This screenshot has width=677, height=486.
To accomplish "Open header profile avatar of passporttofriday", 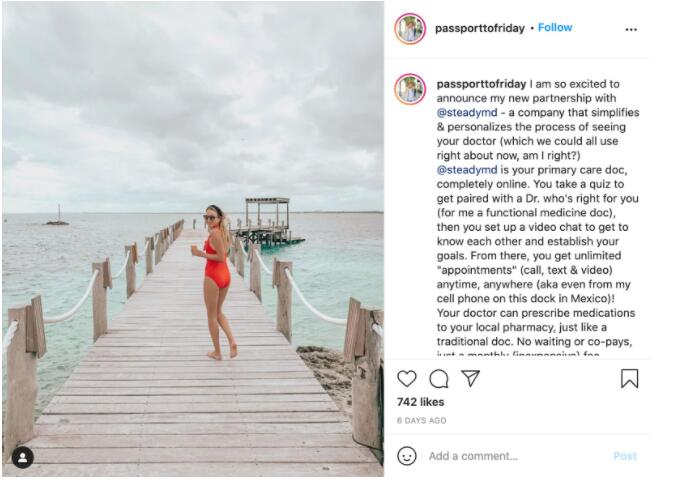I will pos(410,28).
